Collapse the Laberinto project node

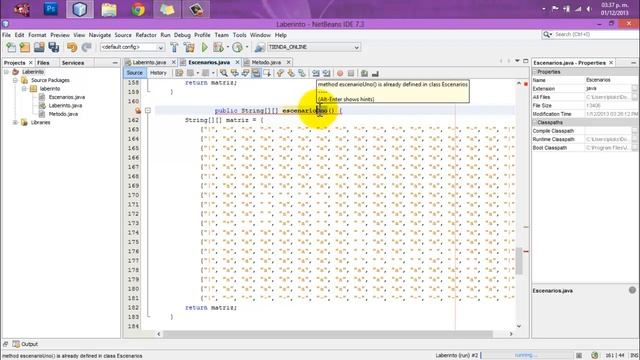7,72
